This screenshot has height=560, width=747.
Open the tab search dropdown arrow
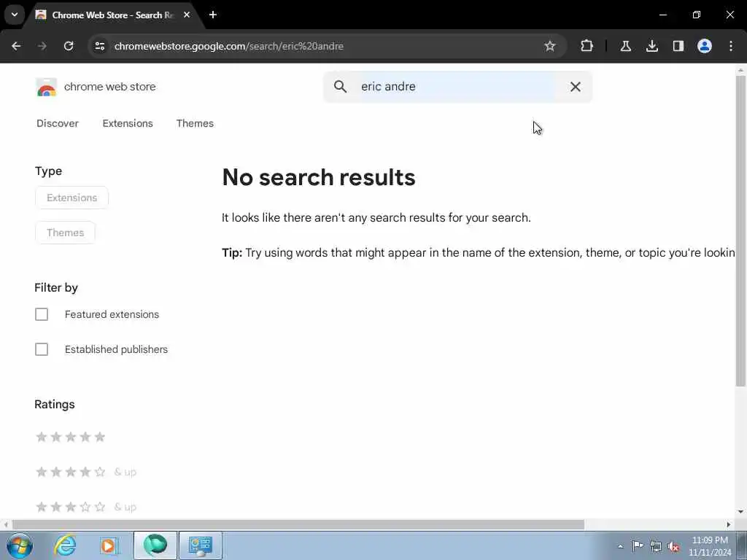click(15, 15)
